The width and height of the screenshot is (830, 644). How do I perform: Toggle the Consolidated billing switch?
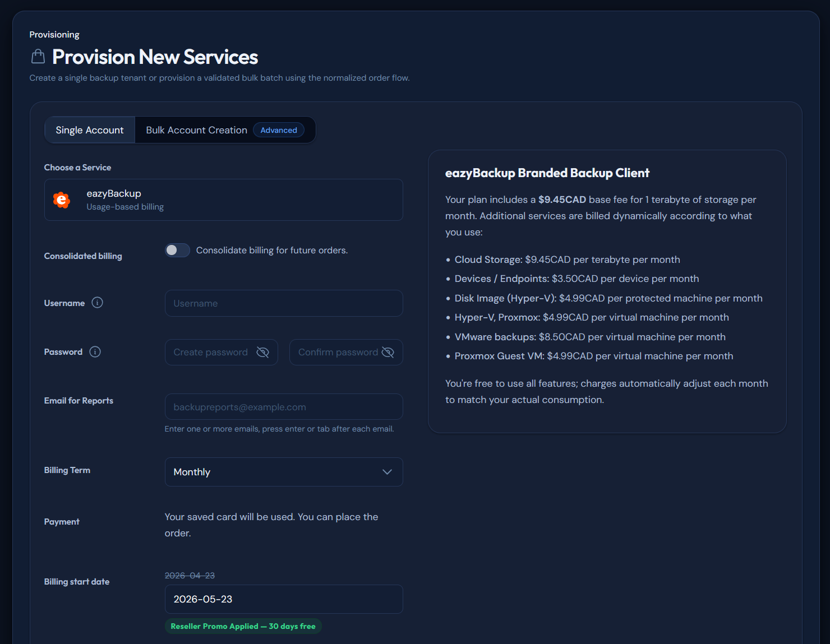tap(177, 250)
